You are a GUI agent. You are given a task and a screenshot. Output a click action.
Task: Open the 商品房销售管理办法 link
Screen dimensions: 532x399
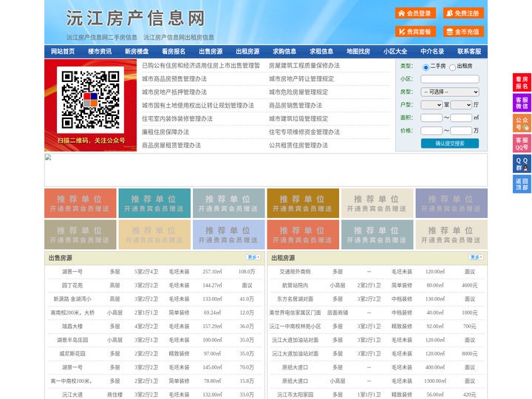296,105
